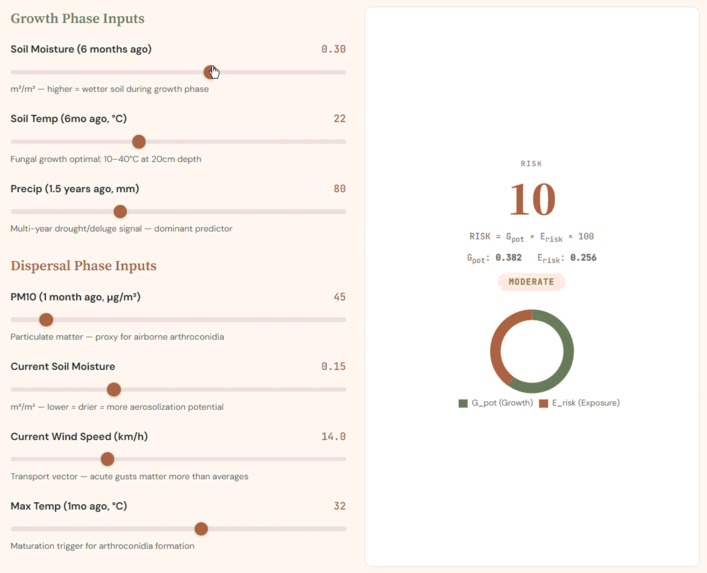
Task: Click the Soil Temp value 22
Action: (340, 119)
